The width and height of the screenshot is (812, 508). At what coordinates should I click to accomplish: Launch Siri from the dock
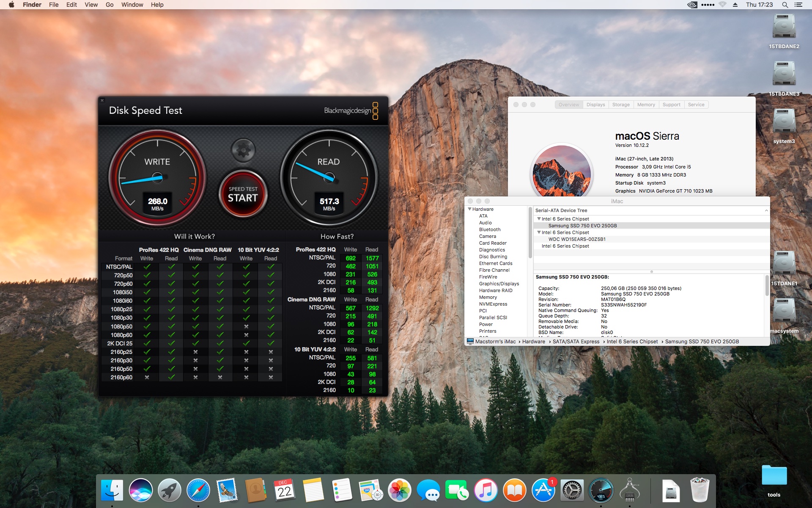(x=141, y=491)
